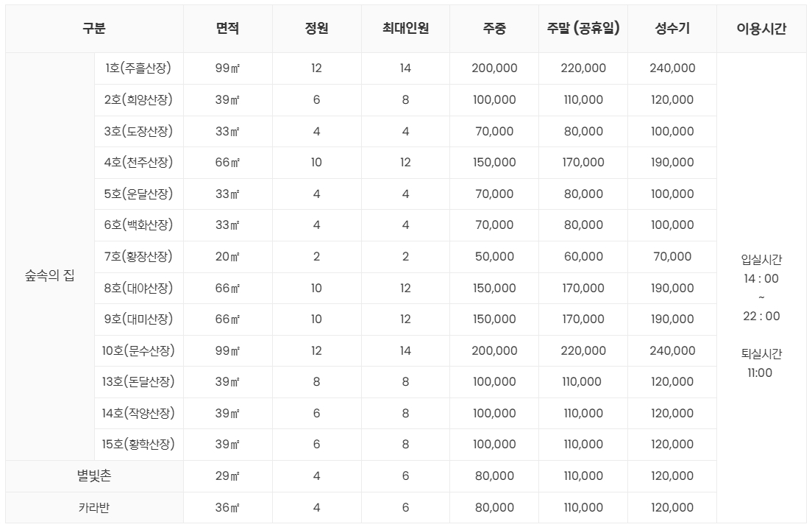Screen dimensions: 812x530
Task: Click the 15호(황학산장) cabin name
Action: click(138, 445)
